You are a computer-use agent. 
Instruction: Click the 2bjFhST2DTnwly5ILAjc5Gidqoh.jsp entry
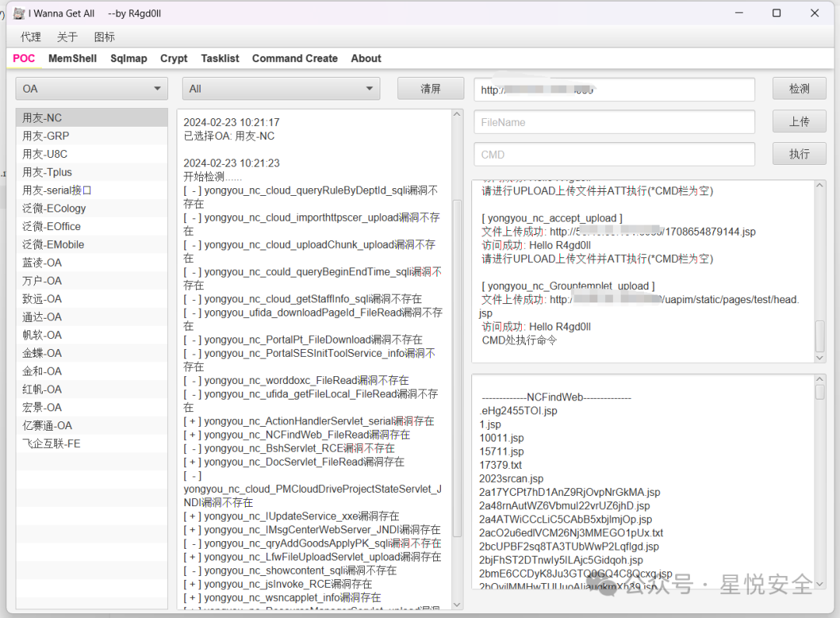tap(561, 560)
